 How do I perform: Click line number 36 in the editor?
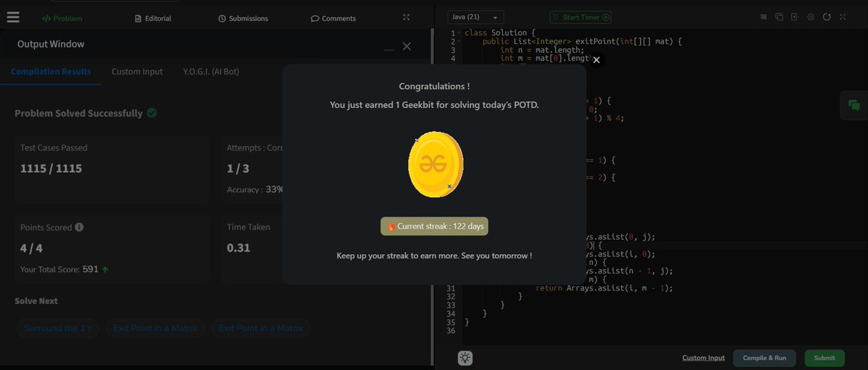[451, 331]
